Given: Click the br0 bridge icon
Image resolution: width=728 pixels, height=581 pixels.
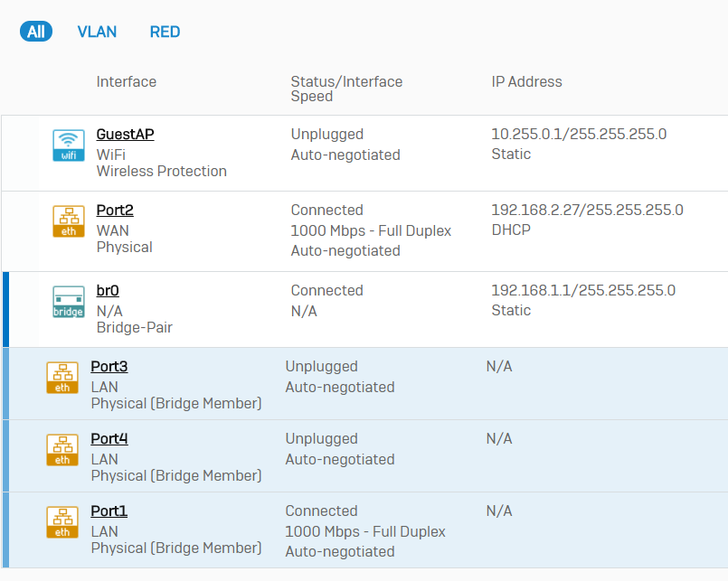Looking at the screenshot, I should (69, 302).
